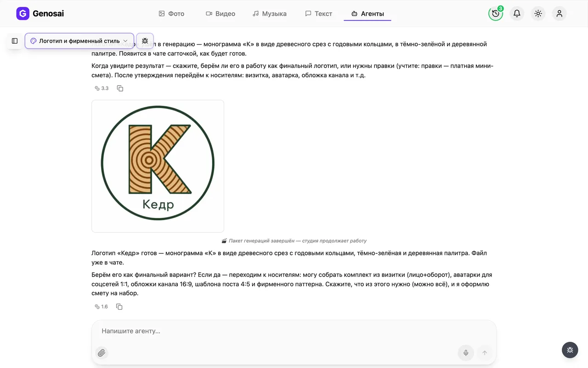Switch to the Фото tab

(x=171, y=14)
